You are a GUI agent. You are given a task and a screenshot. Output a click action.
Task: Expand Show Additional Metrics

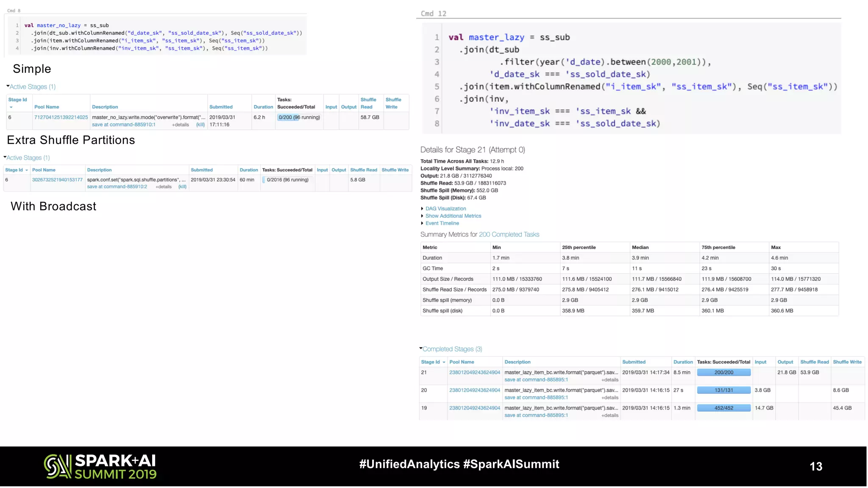click(x=453, y=216)
